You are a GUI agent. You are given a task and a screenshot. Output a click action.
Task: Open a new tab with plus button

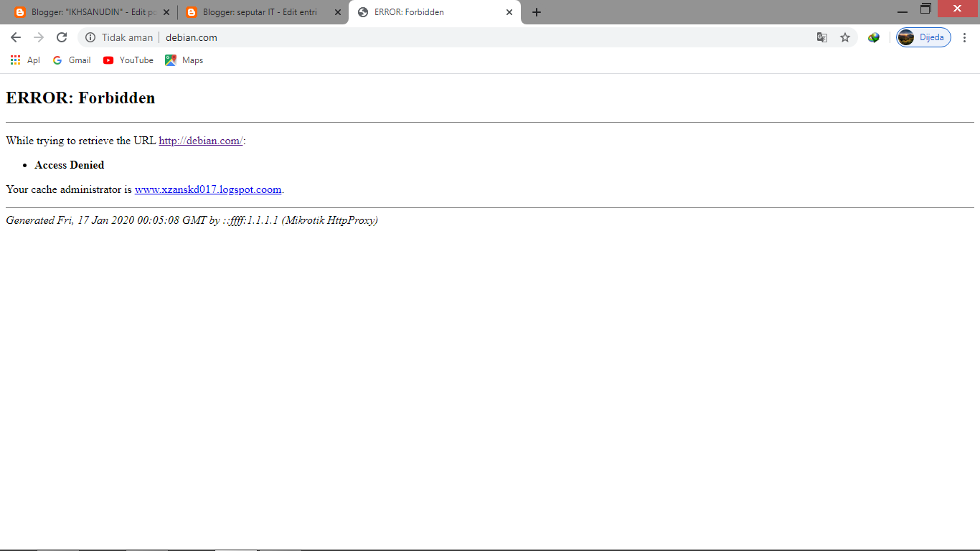537,12
